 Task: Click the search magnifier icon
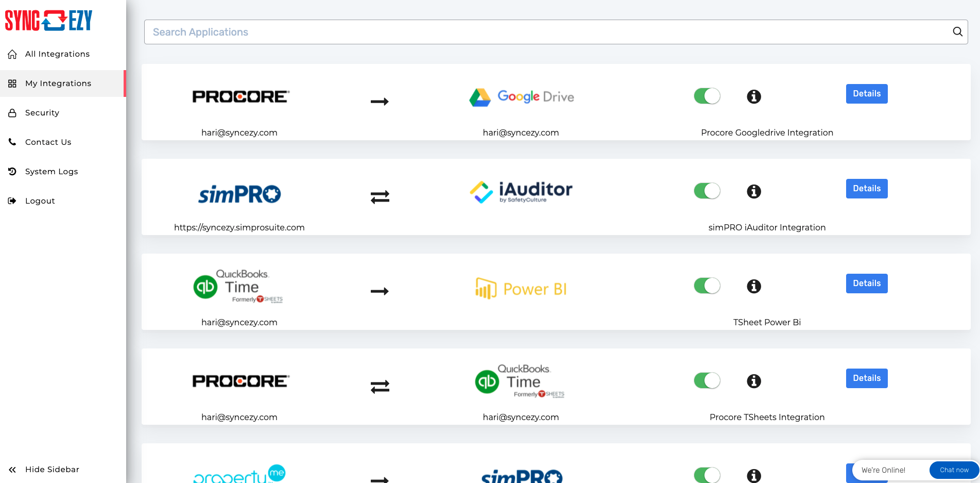[957, 31]
